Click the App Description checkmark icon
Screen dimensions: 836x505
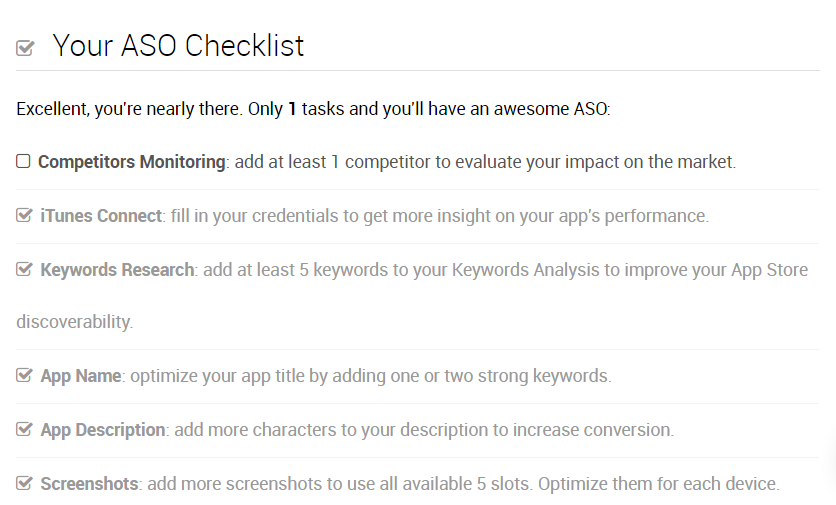coord(24,429)
